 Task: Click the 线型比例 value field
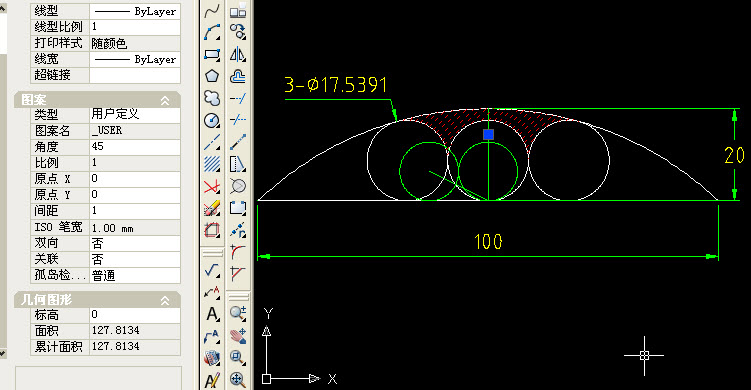click(135, 27)
